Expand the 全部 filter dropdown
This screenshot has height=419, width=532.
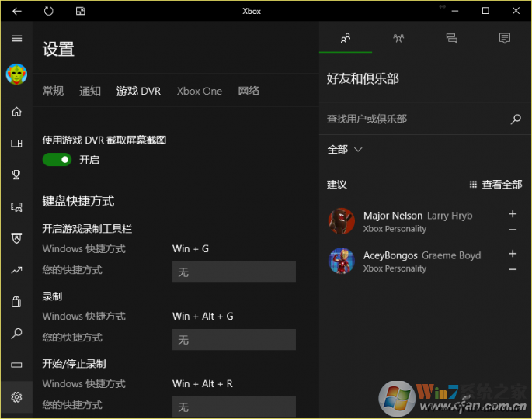345,150
